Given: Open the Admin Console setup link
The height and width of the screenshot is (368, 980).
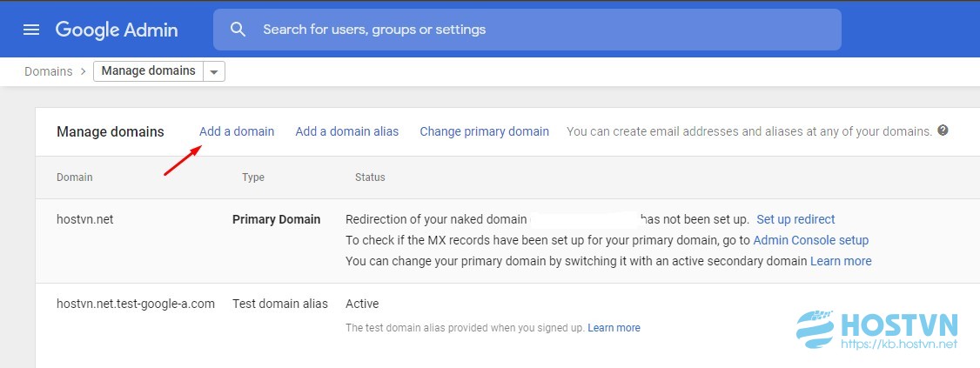Looking at the screenshot, I should pos(810,240).
